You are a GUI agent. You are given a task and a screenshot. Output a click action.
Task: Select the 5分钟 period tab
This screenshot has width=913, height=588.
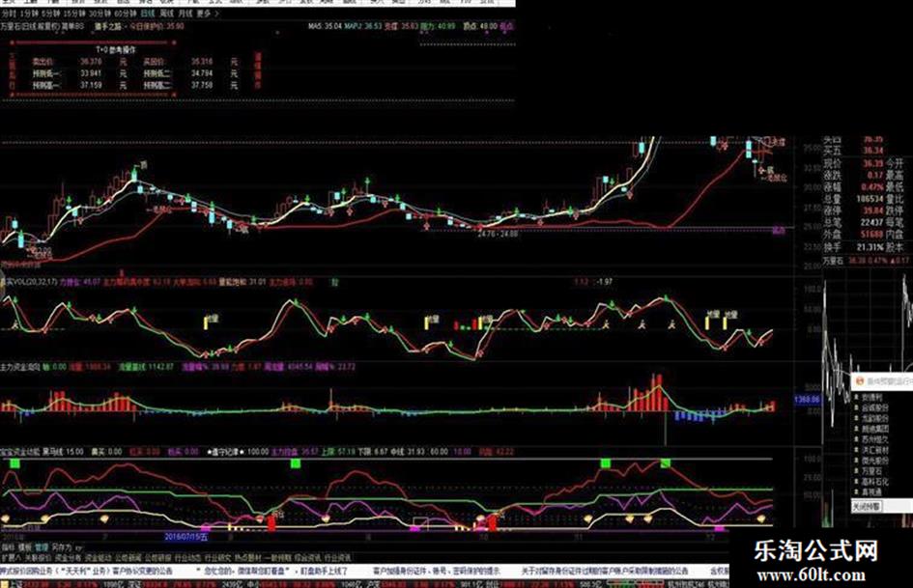(50, 13)
